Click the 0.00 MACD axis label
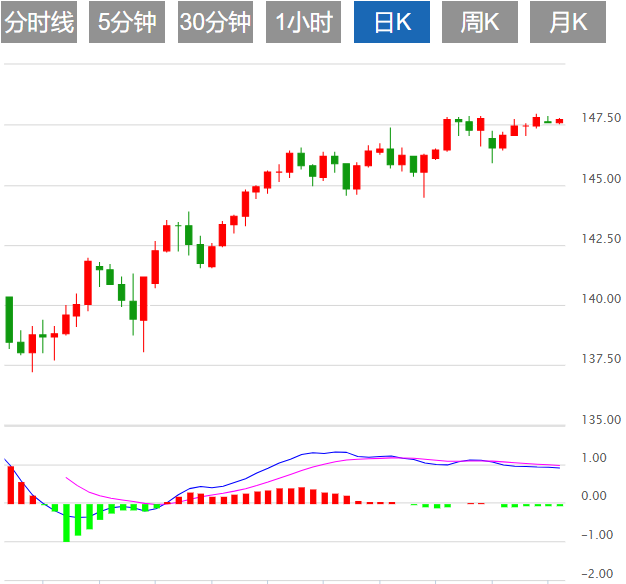 594,497
